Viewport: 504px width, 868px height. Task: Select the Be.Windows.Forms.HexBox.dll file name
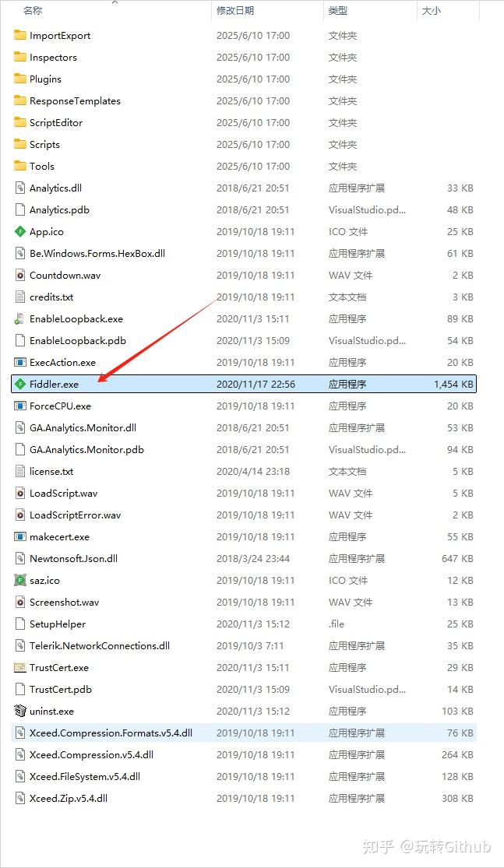coord(97,254)
